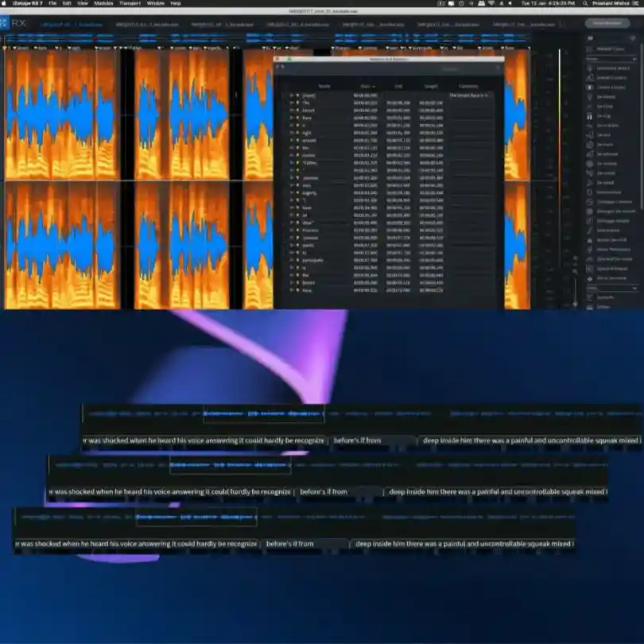Select the De-hum module
Image resolution: width=644 pixels, height=644 pixels.
tap(612, 144)
